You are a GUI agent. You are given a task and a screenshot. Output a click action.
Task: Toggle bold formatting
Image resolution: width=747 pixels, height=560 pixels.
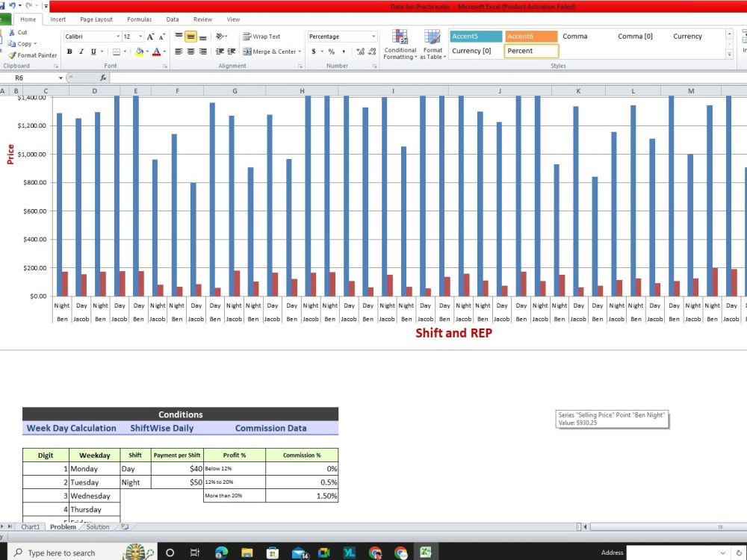tap(69, 52)
